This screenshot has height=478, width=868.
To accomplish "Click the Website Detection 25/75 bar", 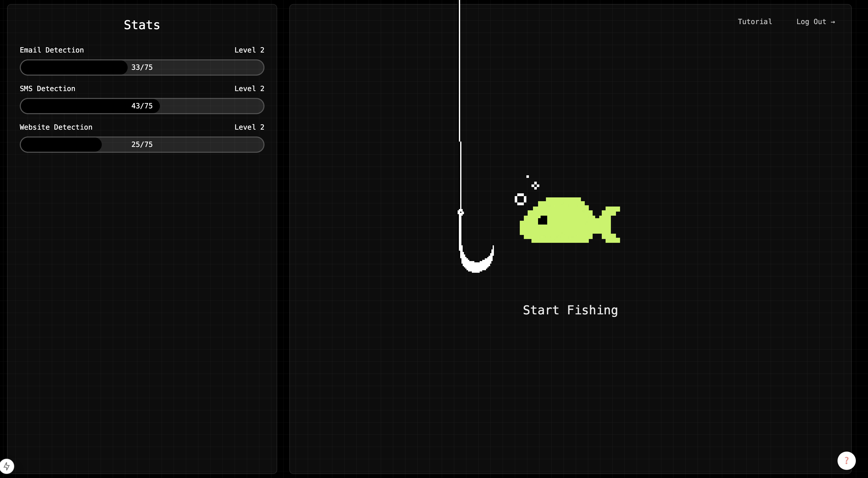I will (142, 145).
